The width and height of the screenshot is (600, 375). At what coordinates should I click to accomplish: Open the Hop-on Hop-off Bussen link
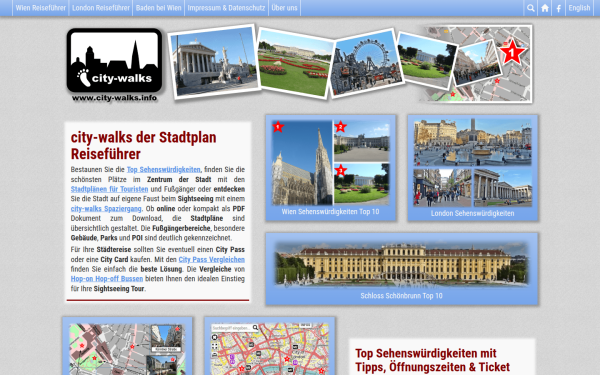click(107, 279)
